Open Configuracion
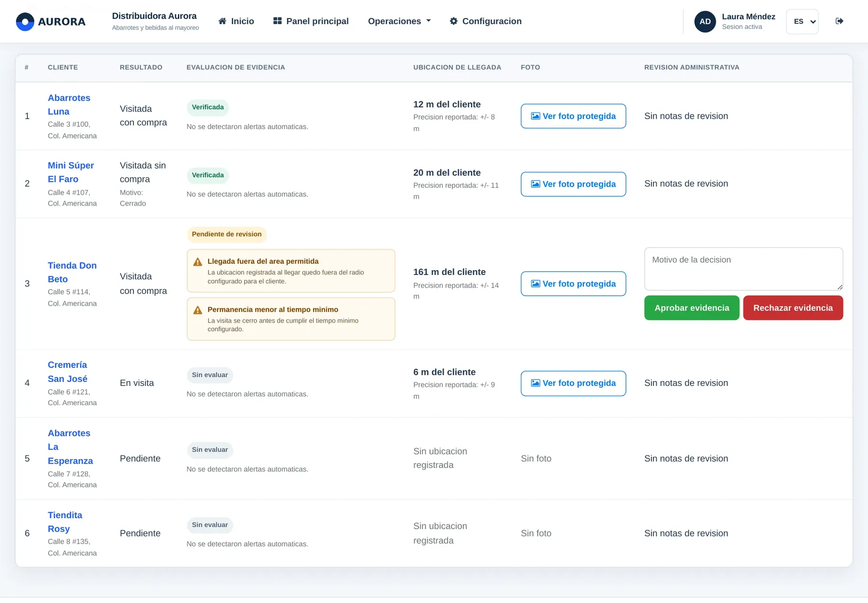 point(486,21)
